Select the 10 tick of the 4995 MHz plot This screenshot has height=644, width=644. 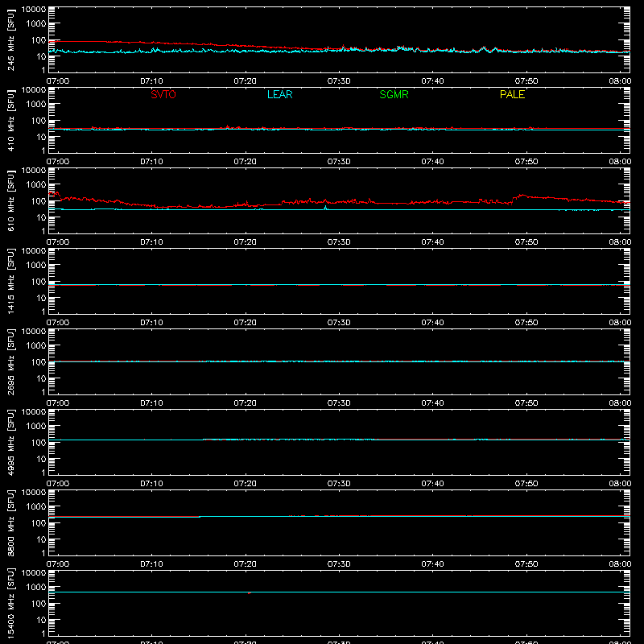(42, 459)
